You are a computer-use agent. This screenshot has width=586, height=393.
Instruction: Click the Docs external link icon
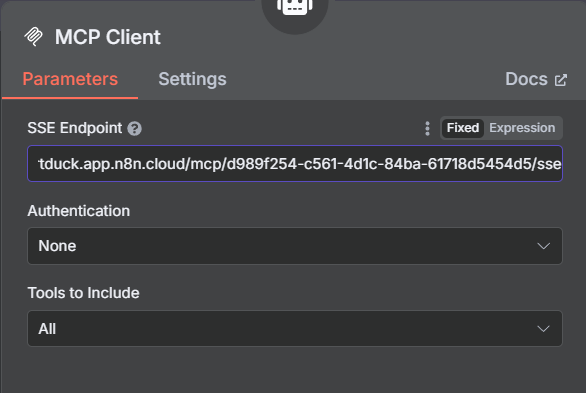[x=561, y=80]
